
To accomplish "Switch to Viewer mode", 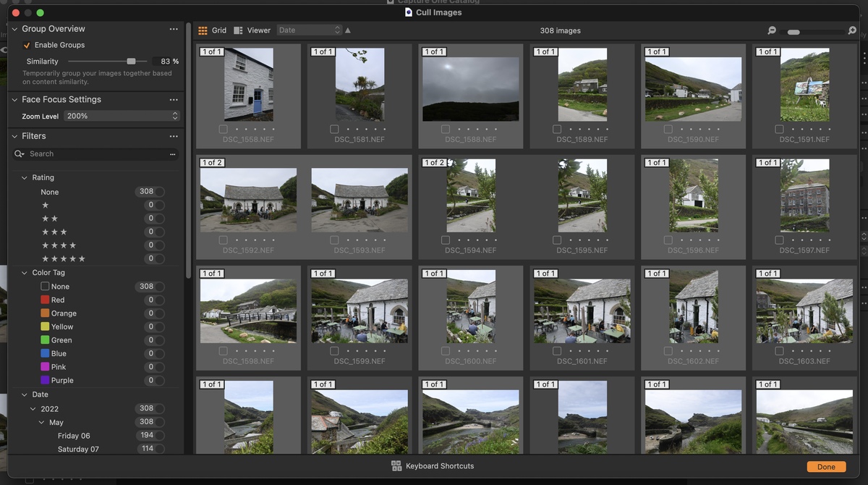I will pos(251,30).
